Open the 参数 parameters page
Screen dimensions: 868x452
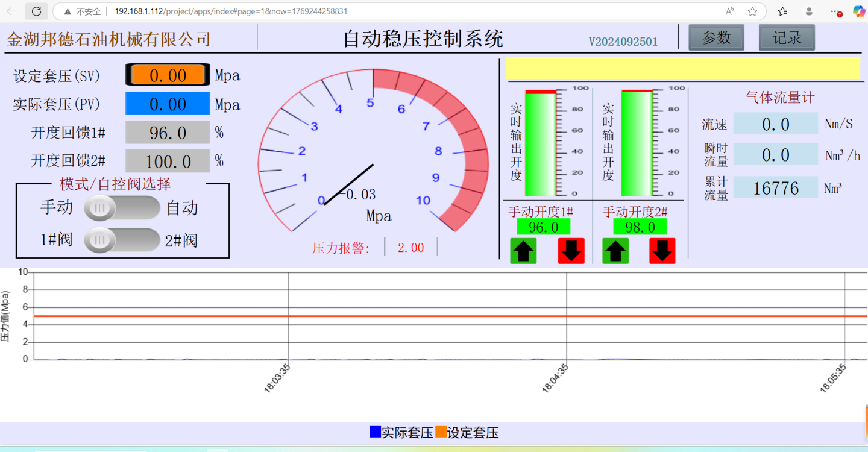click(716, 37)
